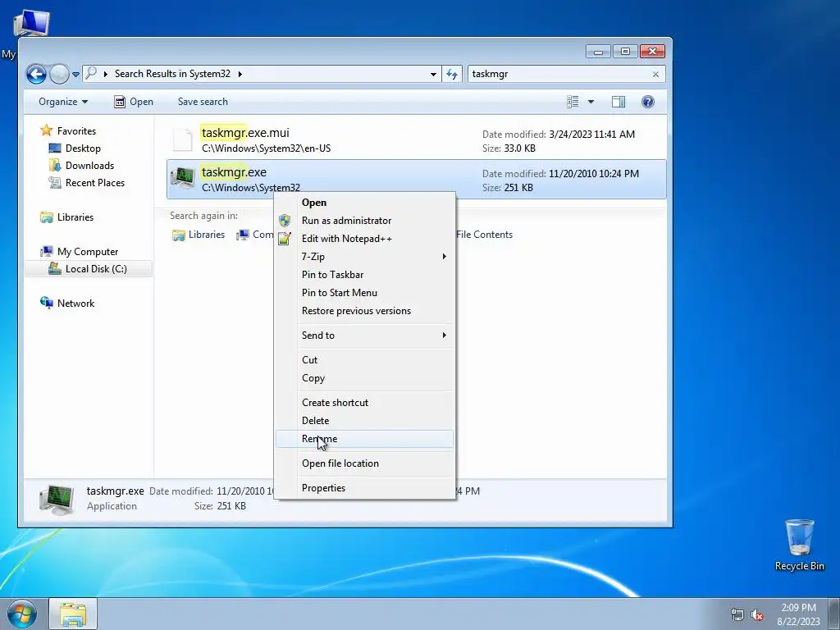Click the refresh button beside address bar
This screenshot has height=630, width=840.
[452, 74]
